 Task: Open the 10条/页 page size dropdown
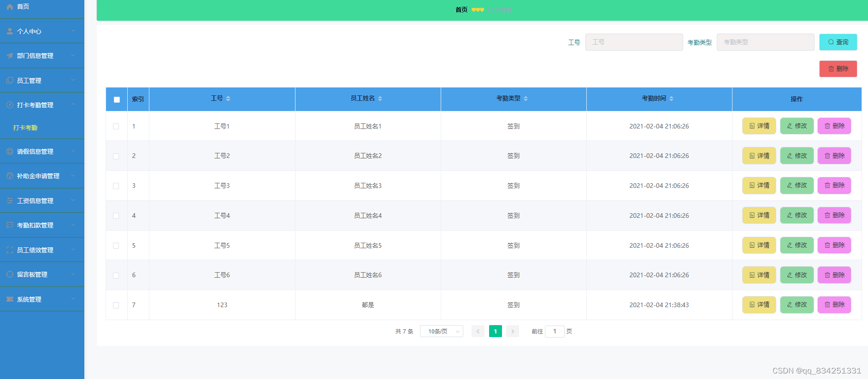[442, 332]
